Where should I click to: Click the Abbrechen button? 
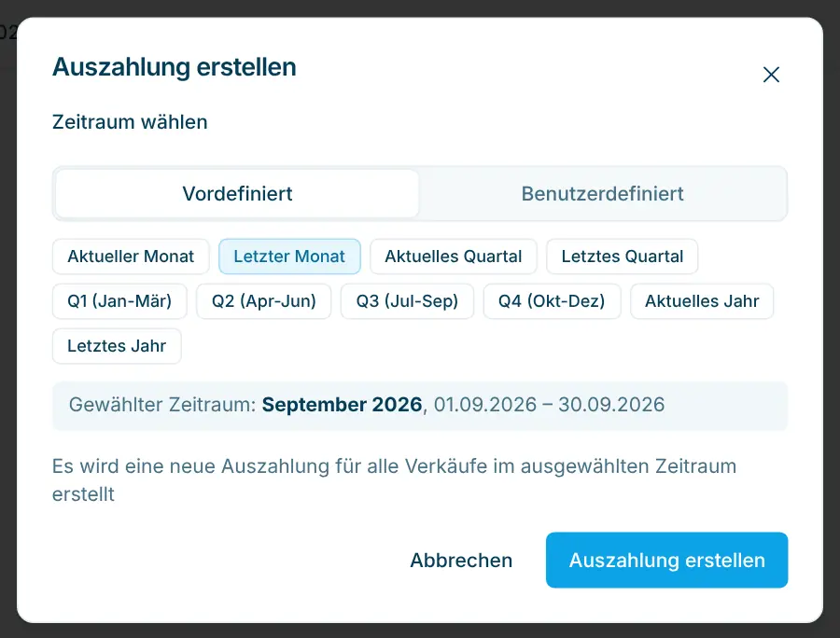point(461,561)
